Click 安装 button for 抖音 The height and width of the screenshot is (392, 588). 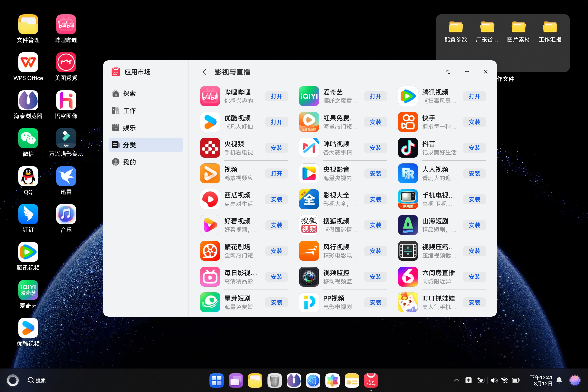[475, 148]
